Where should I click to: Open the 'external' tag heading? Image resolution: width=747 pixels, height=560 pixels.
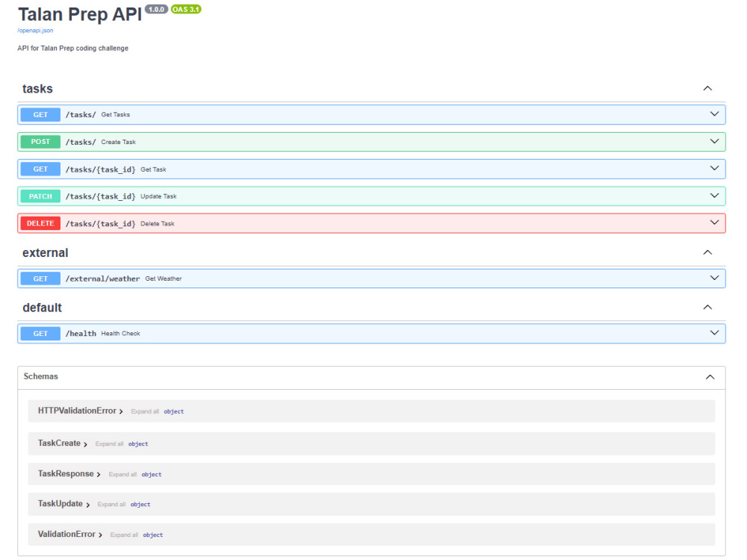point(46,253)
